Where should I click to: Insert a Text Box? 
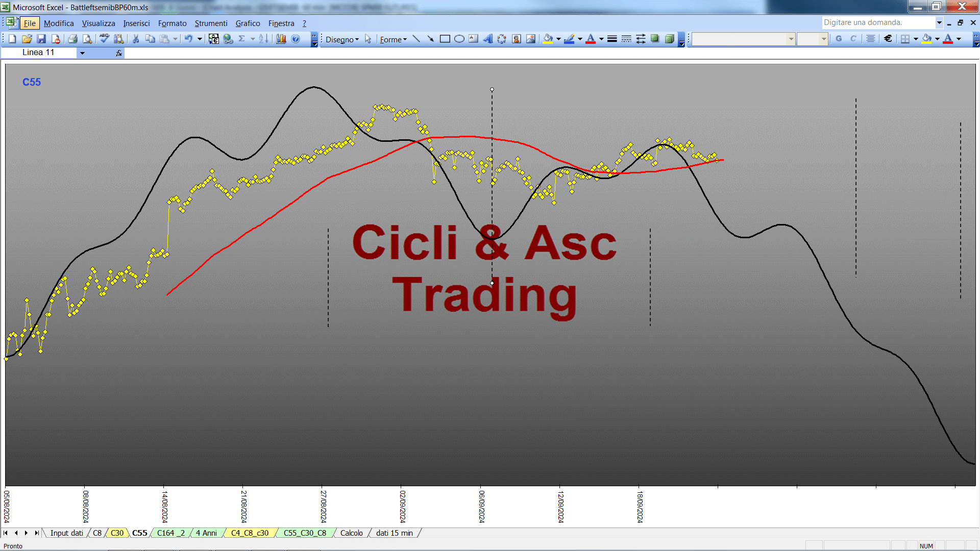pos(473,39)
